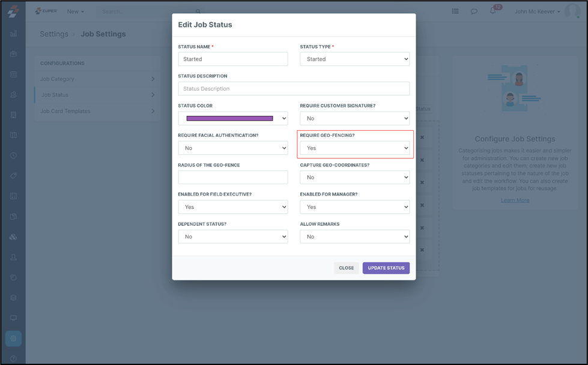Open the Status Type dropdown
The image size is (588, 365).
[x=354, y=59]
